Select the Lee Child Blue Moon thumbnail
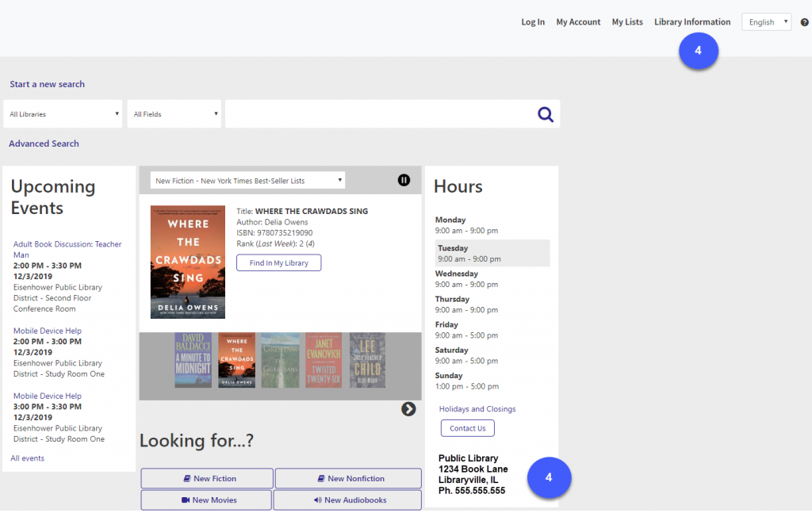 (367, 360)
